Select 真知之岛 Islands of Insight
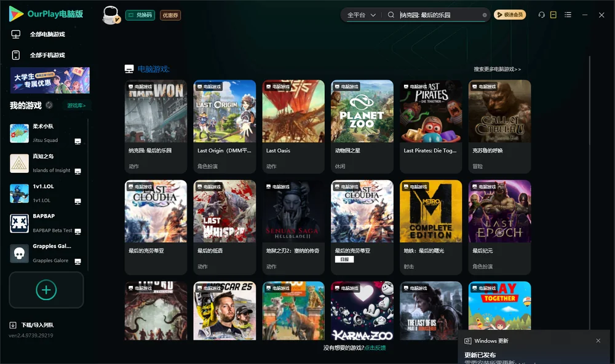Image resolution: width=615 pixels, height=364 pixels. coord(46,163)
